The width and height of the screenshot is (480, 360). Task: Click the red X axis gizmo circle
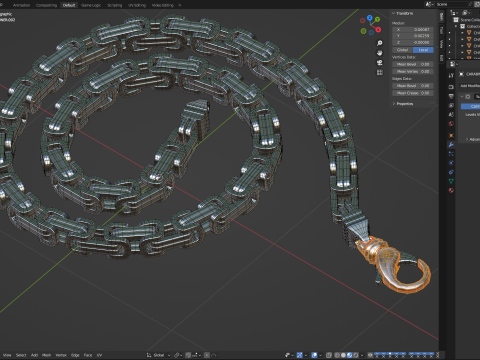(378, 30)
